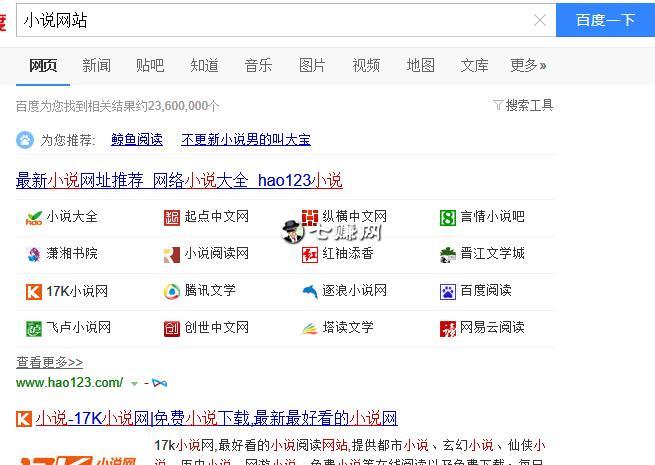Expand the 查看更多>> list
Screen dimensions: 655x465
pyautogui.click(x=49, y=362)
